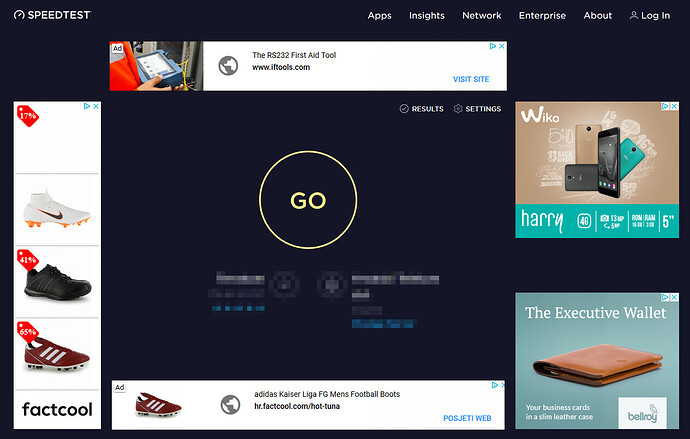Open the Enterprise page
The width and height of the screenshot is (690, 439).
542,16
